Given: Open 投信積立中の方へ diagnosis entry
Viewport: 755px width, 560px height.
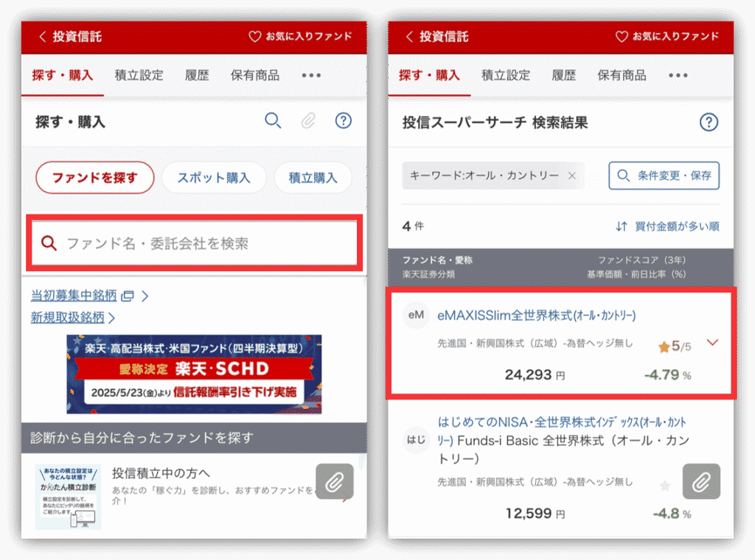Looking at the screenshot, I should [195, 496].
